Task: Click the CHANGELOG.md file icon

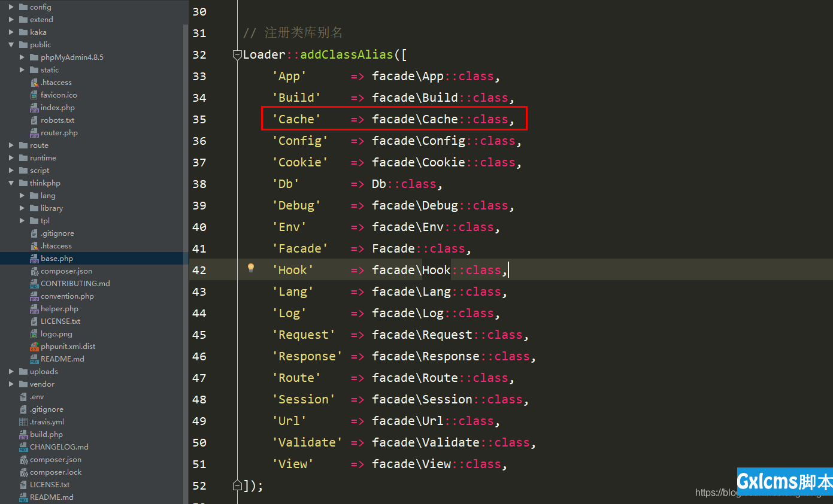Action: (23, 447)
